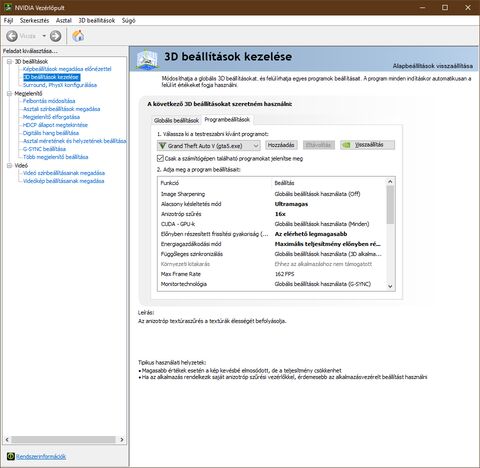Screen dimensions: 480x468
Task: Open Megjelenítő elforgatása
Action: click(51, 117)
